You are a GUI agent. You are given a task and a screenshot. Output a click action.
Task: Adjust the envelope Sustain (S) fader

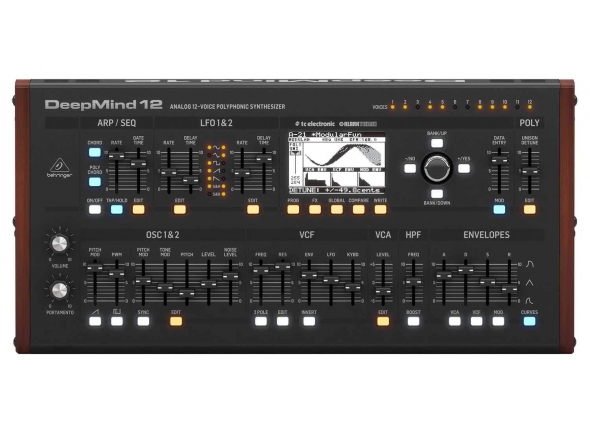[487, 281]
